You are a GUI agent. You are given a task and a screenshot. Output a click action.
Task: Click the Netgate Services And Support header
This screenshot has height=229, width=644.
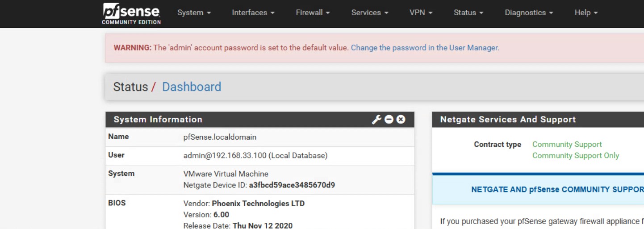(x=508, y=120)
